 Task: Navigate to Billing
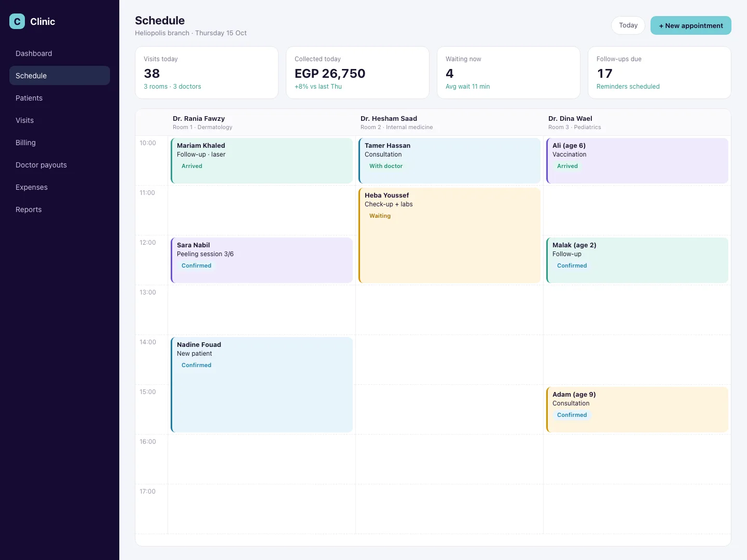coord(60,143)
